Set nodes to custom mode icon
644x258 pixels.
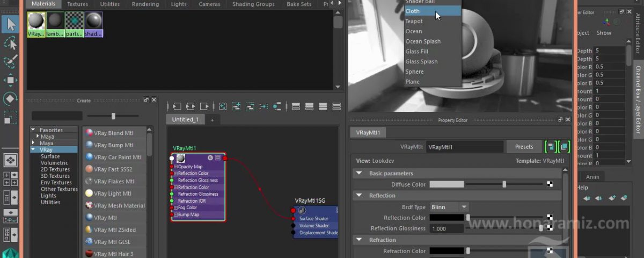point(336,106)
